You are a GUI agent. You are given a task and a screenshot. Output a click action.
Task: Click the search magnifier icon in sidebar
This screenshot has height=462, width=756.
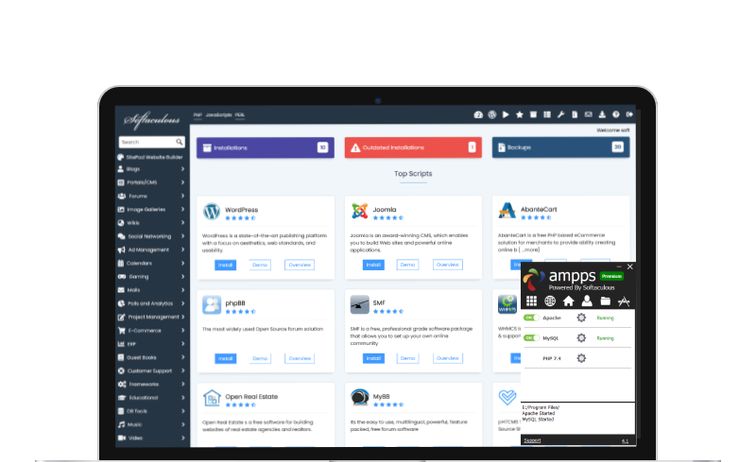tap(180, 142)
